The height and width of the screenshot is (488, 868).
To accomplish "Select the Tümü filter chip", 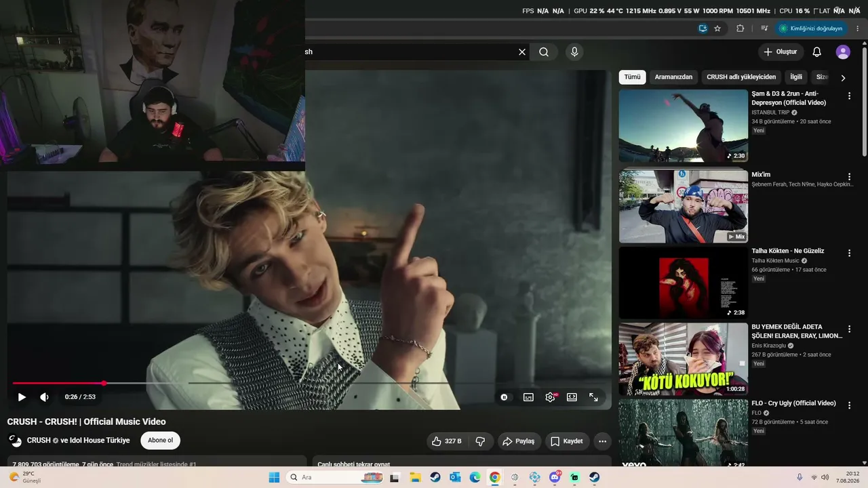I will coord(632,77).
